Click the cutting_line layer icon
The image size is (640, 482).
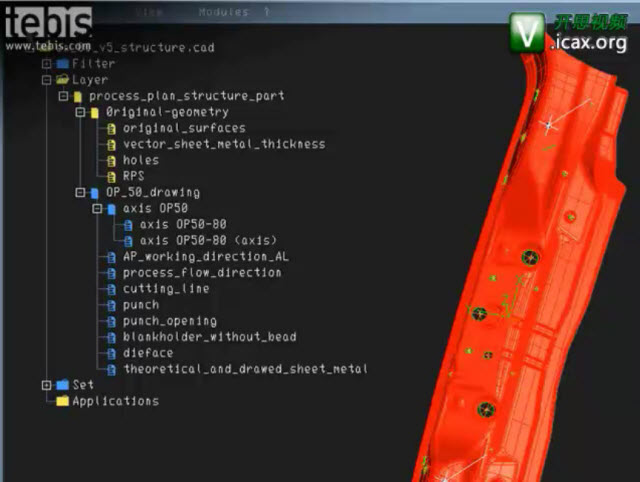(x=111, y=289)
